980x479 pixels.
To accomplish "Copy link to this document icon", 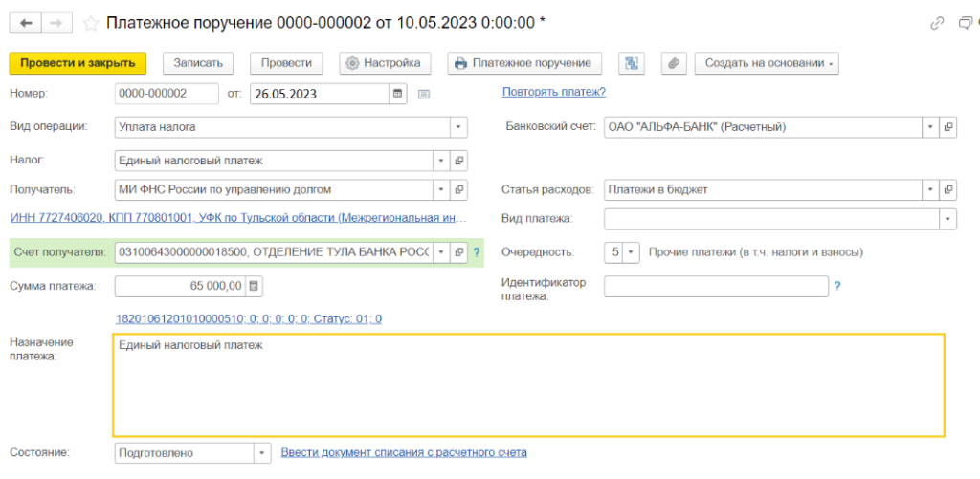I will click(937, 24).
